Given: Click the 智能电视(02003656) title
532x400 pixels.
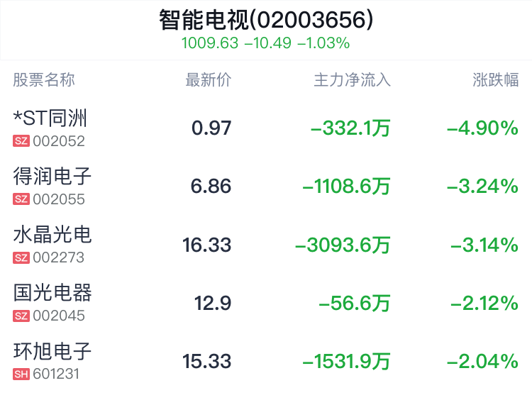Looking at the screenshot, I should click(x=266, y=20).
